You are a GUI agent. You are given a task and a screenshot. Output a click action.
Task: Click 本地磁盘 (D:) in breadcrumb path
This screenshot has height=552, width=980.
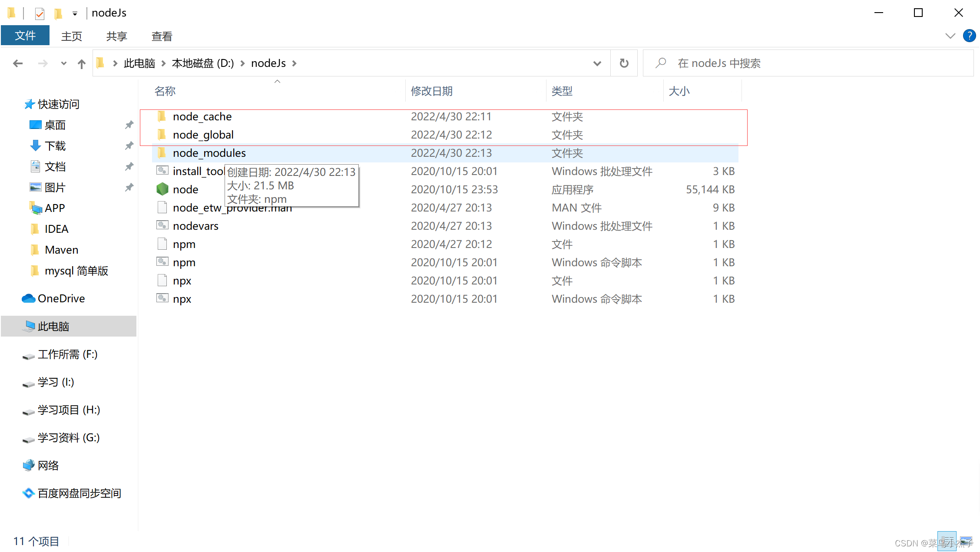pyautogui.click(x=203, y=63)
